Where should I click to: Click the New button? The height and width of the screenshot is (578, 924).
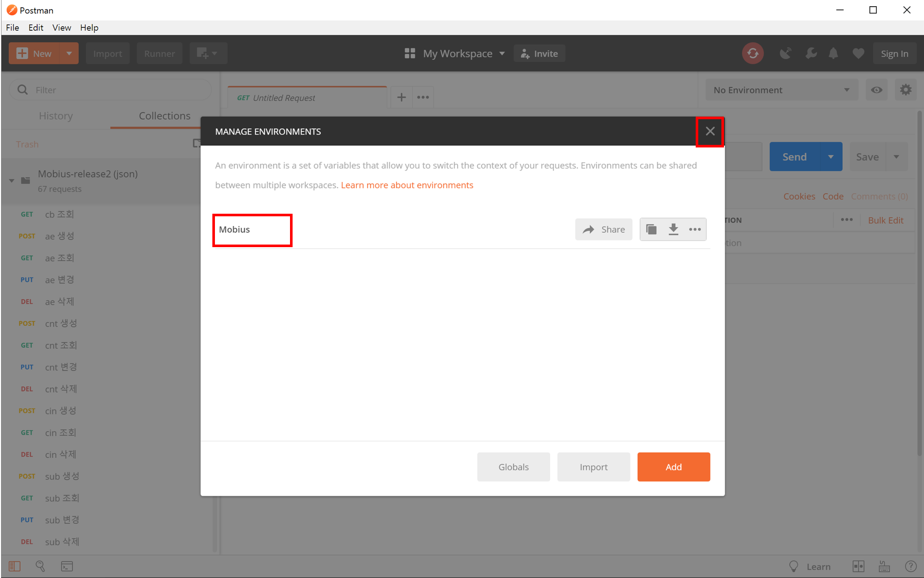tap(34, 53)
